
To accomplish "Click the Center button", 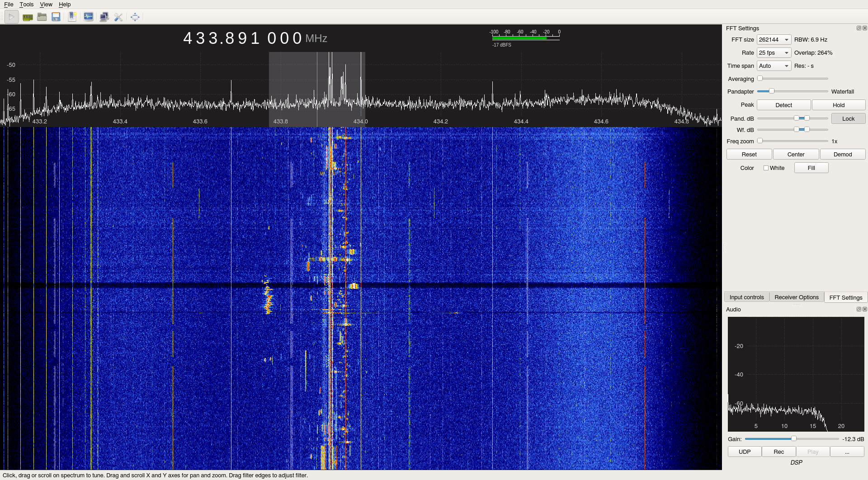I will coord(796,154).
